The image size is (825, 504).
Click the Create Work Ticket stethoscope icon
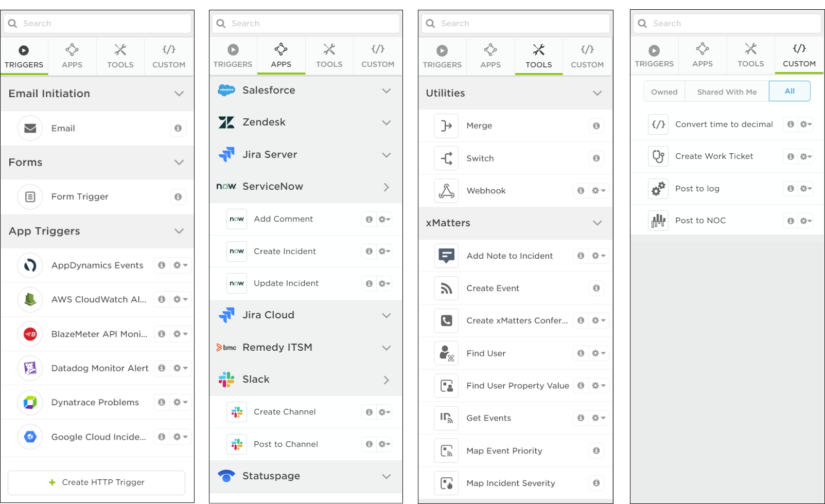pyautogui.click(x=658, y=156)
